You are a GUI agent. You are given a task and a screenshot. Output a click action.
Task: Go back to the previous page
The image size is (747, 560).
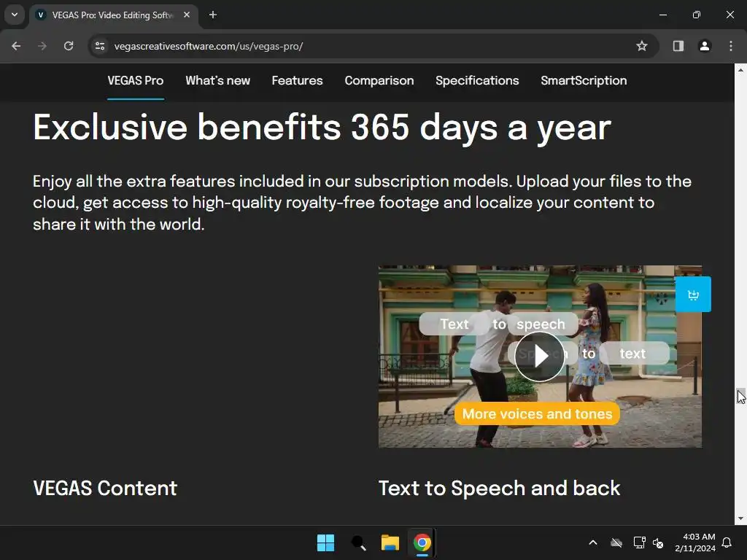tap(16, 46)
